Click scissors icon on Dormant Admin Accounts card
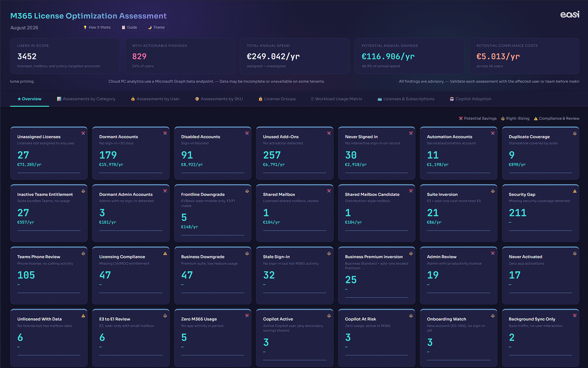The height and width of the screenshot is (368, 588). point(165,191)
